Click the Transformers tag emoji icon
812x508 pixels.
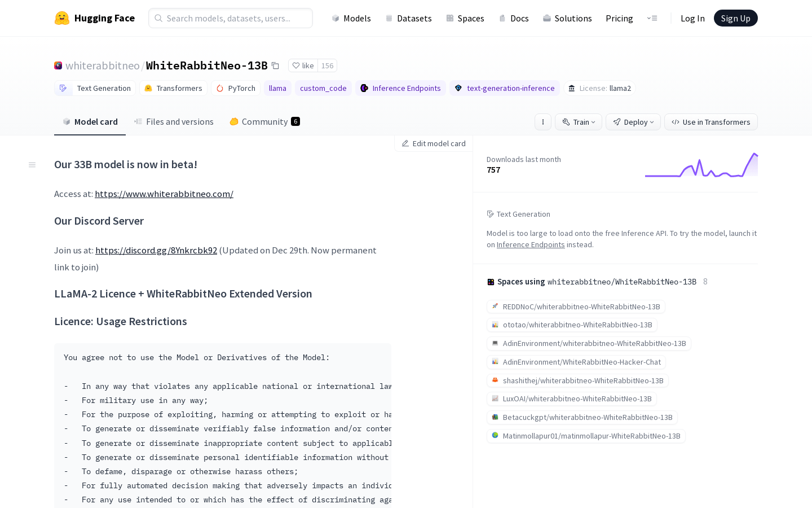point(148,88)
